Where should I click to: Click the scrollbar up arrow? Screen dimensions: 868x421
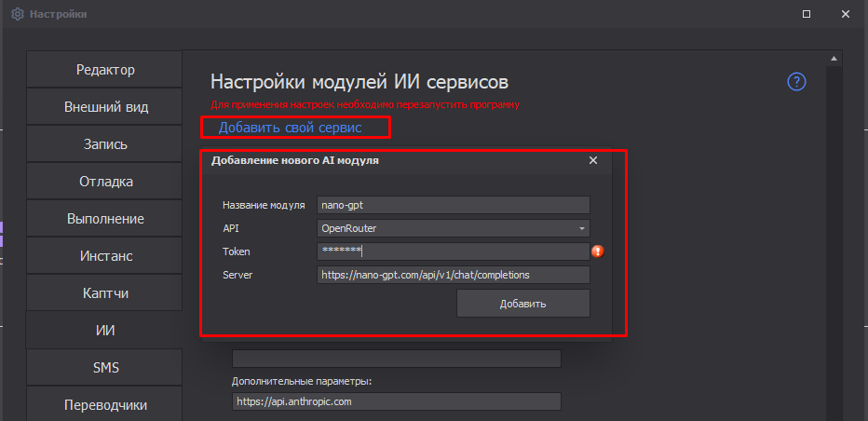point(834,58)
